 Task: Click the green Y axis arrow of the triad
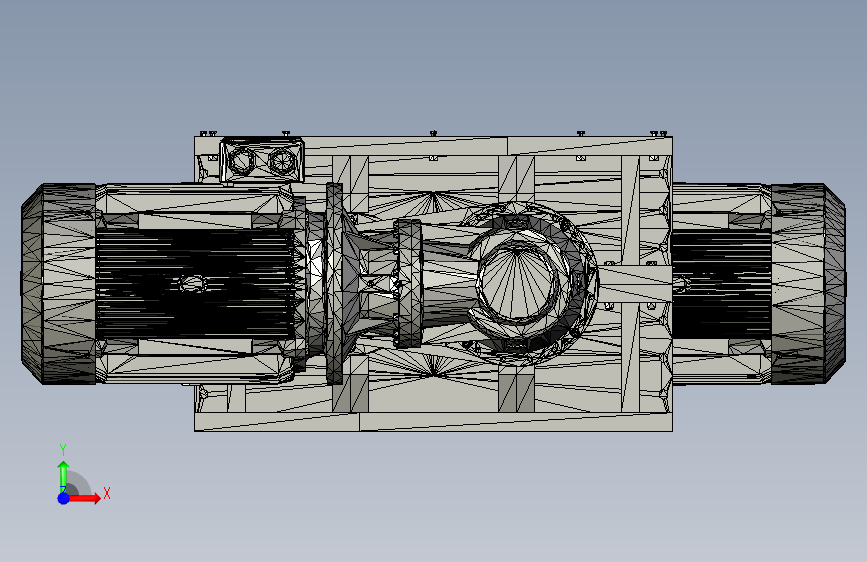coord(64,477)
